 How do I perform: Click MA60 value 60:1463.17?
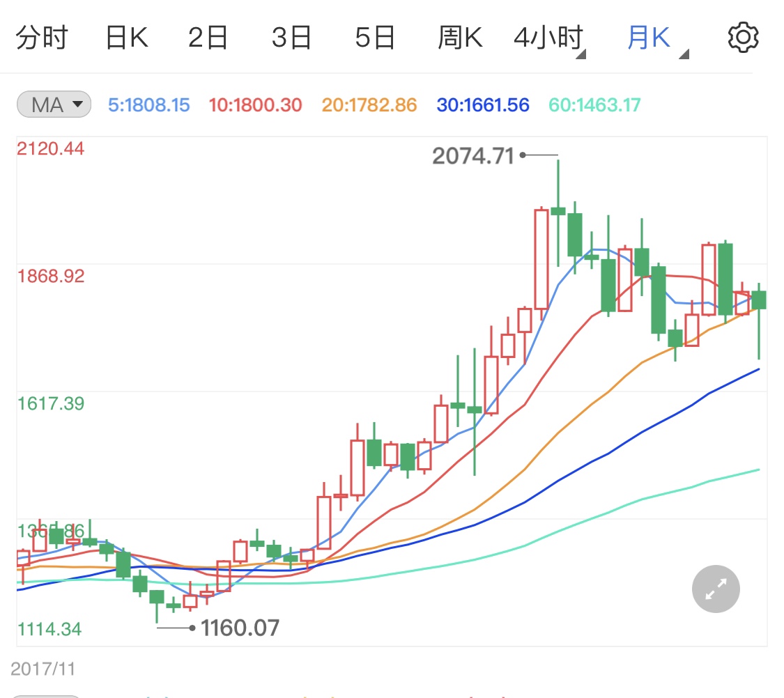coord(594,105)
